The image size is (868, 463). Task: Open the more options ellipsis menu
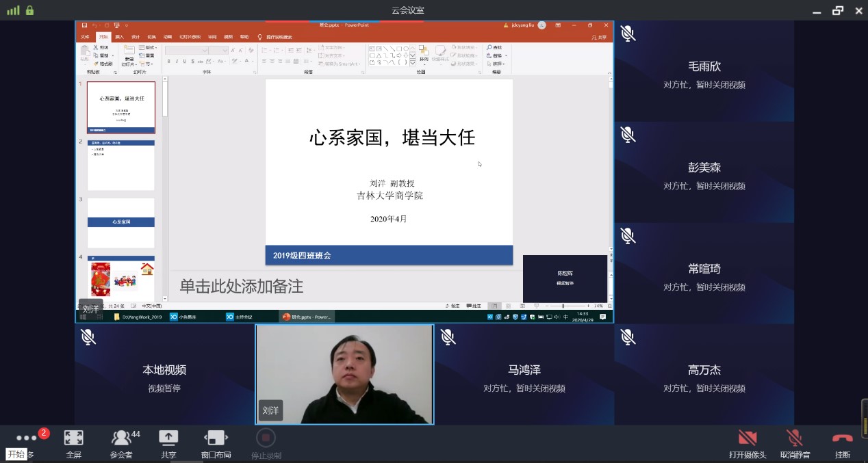click(x=27, y=438)
